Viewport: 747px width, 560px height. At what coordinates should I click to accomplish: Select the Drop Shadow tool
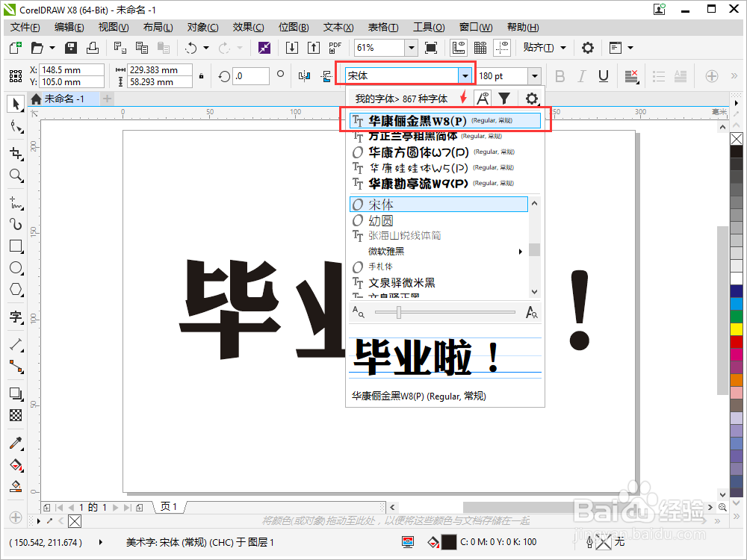click(x=16, y=393)
